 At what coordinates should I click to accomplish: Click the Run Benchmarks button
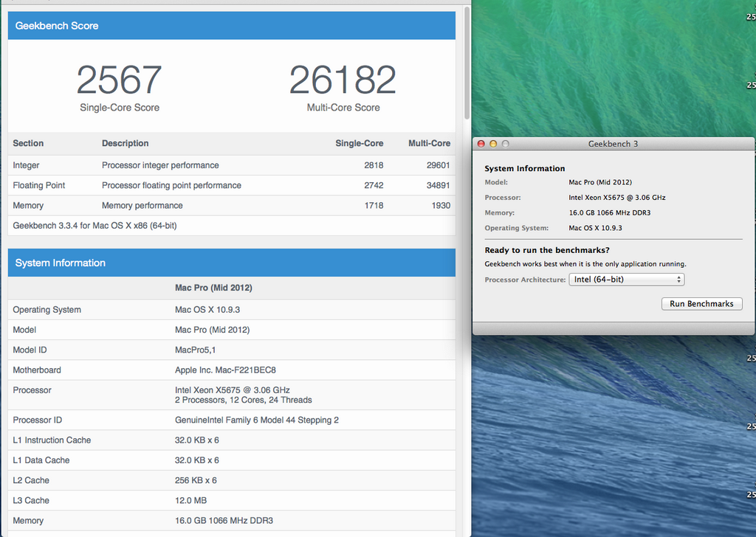click(x=701, y=304)
